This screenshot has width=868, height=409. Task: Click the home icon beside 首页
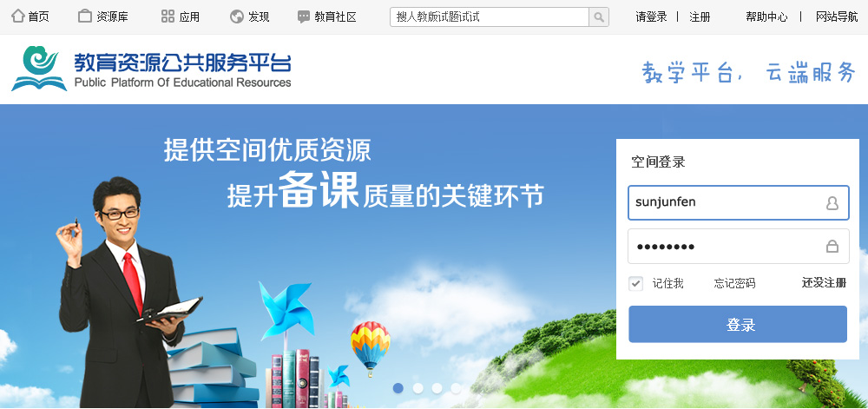(x=18, y=16)
